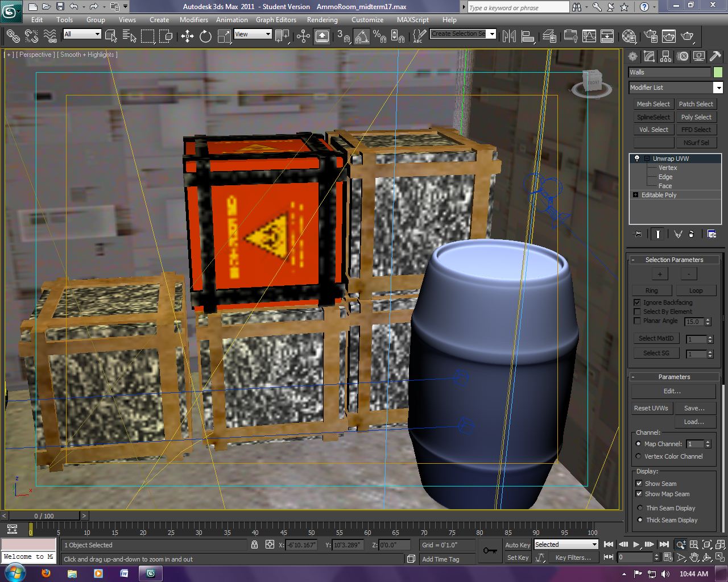Collapse the Selection Parameters rollout
The image size is (728, 582).
pyautogui.click(x=675, y=260)
